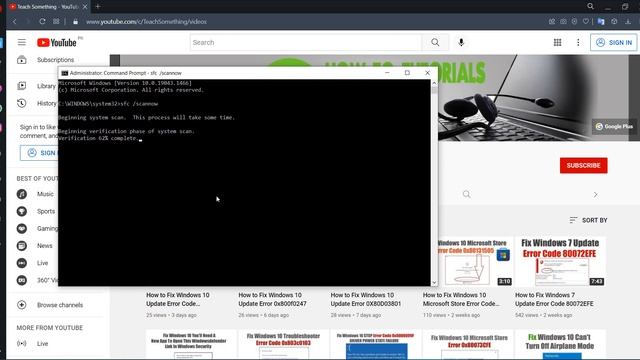The image size is (640, 360).
Task: Open the three-dot settings menu on YouTube
Action: [578, 42]
